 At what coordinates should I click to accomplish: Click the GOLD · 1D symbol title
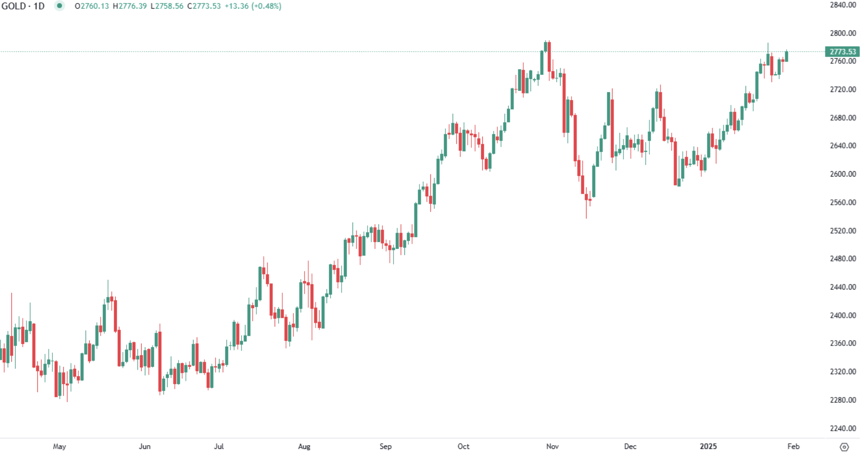pyautogui.click(x=23, y=6)
